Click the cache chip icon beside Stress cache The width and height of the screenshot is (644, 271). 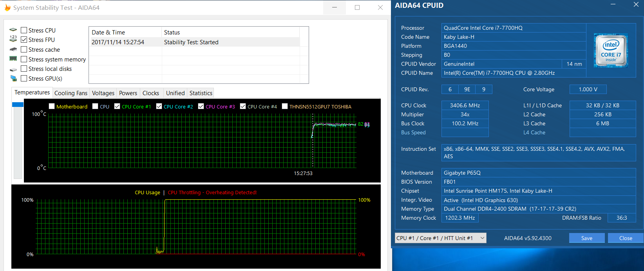(x=13, y=49)
